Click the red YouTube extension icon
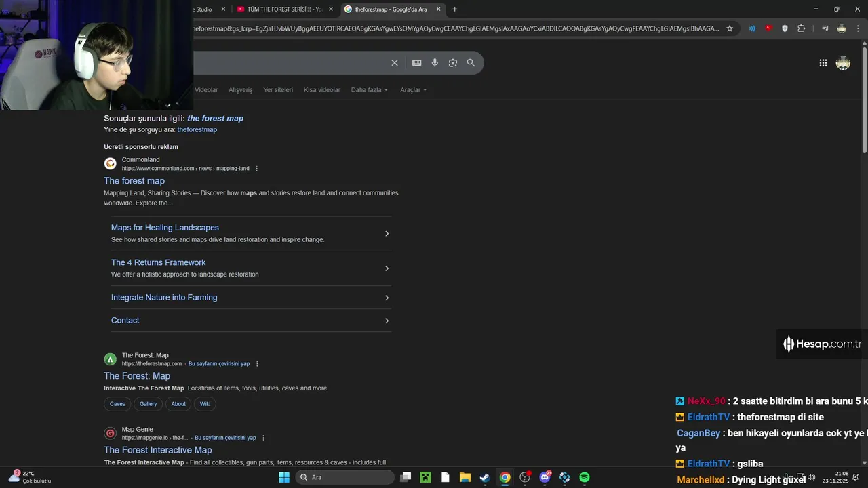This screenshot has width=868, height=488. point(768,28)
